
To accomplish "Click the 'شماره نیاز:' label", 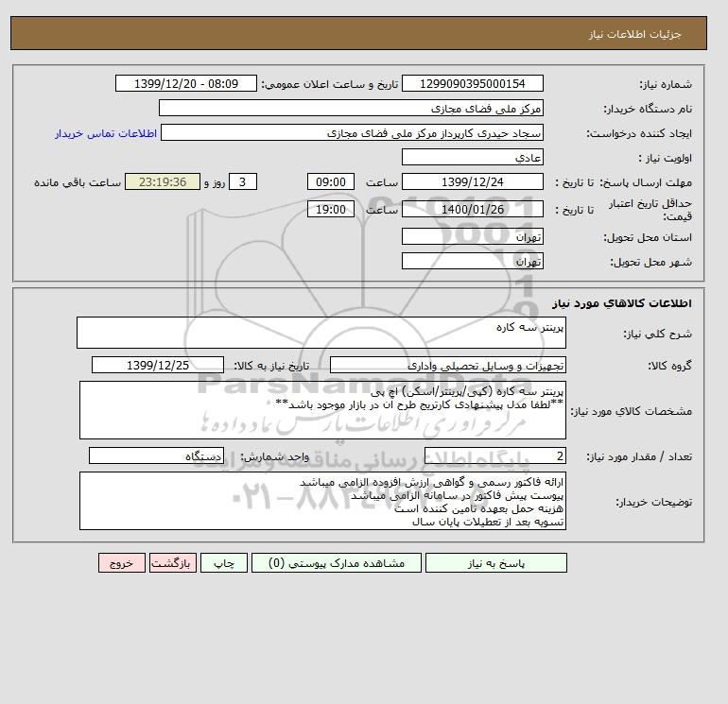I will [666, 84].
